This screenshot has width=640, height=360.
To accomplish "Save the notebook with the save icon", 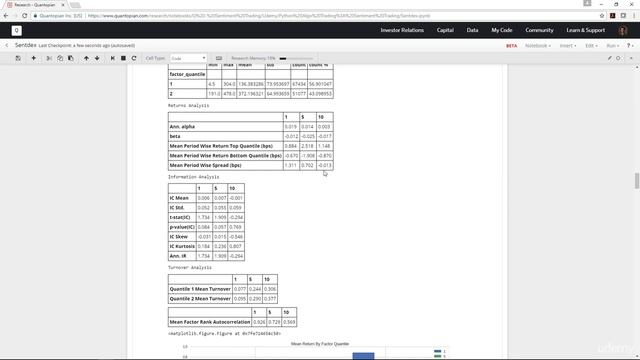I will point(18,58).
